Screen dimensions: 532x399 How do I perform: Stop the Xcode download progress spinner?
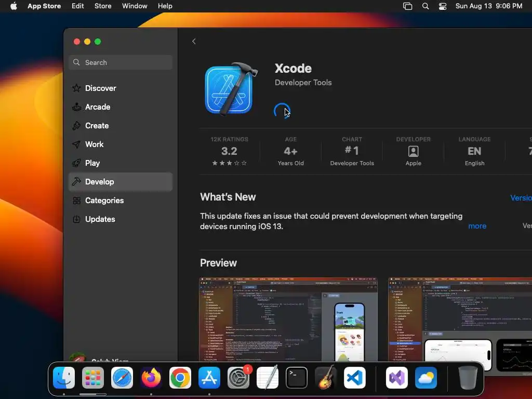282,111
